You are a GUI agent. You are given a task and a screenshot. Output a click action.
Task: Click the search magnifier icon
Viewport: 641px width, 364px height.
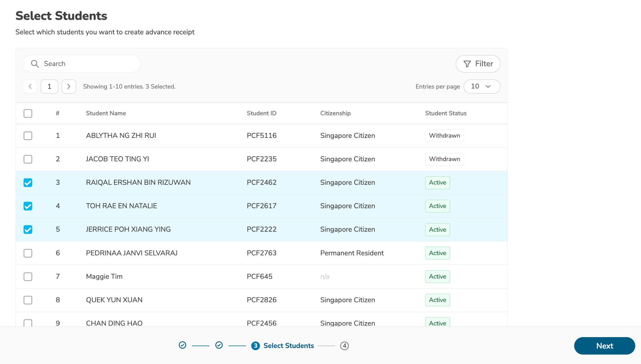point(35,64)
